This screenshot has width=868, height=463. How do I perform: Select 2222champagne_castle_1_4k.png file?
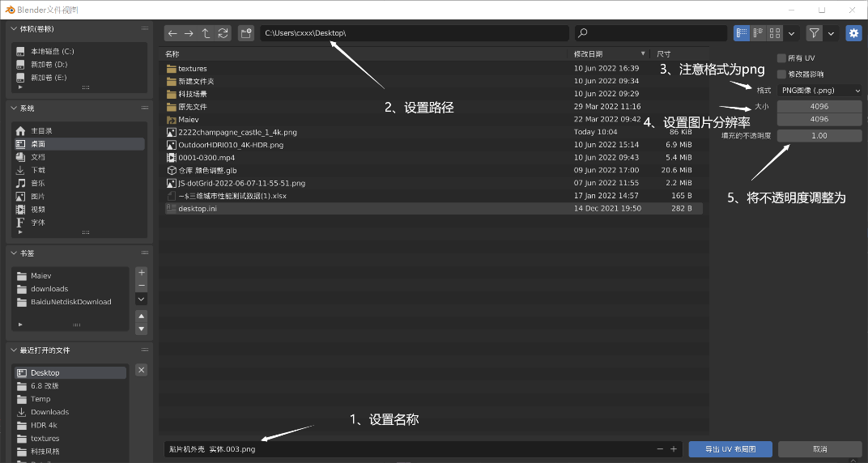point(434,132)
